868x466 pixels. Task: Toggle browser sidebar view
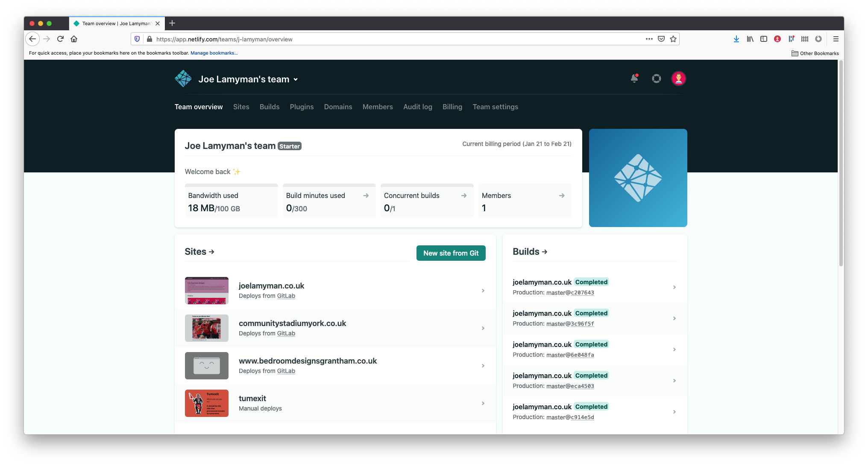tap(764, 39)
